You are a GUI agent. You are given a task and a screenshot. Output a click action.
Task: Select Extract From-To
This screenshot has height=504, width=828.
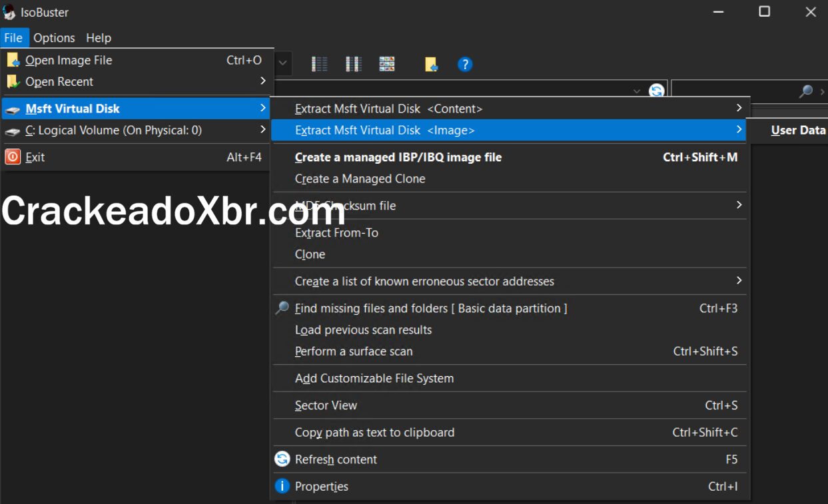pyautogui.click(x=510, y=232)
